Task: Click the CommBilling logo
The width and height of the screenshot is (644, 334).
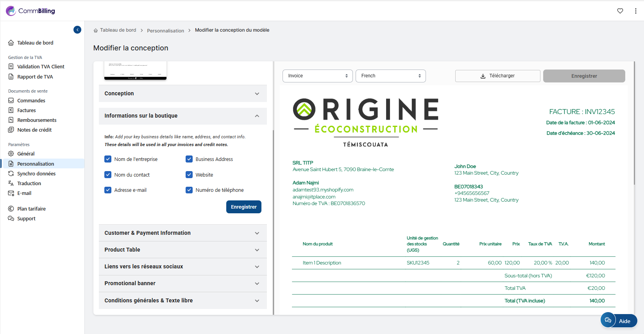Action: [x=30, y=11]
